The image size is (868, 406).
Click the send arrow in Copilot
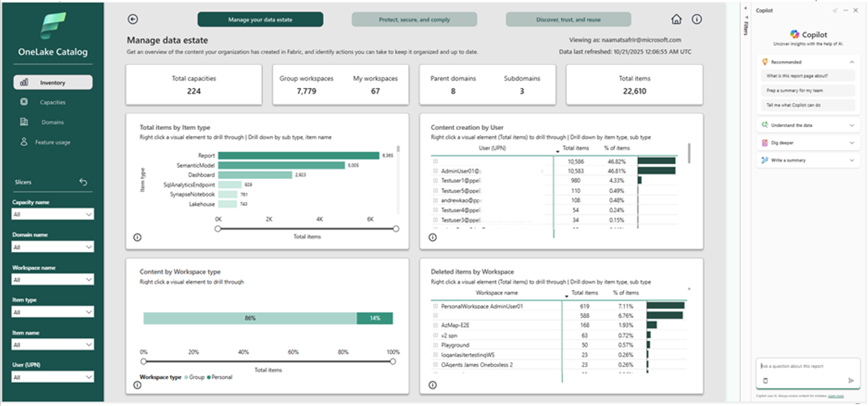[851, 380]
